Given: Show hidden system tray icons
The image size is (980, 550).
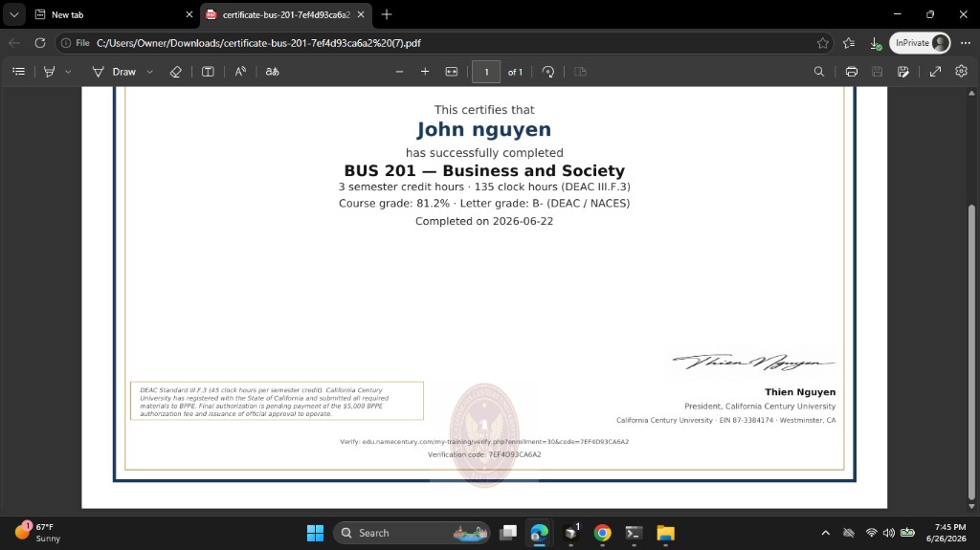Looking at the screenshot, I should tap(826, 533).
